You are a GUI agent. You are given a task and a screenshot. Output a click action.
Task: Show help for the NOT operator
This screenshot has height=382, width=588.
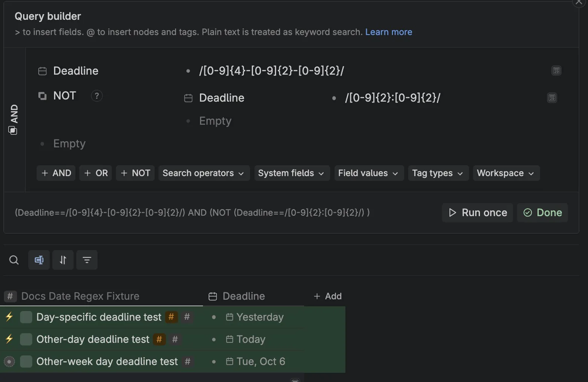pyautogui.click(x=97, y=96)
